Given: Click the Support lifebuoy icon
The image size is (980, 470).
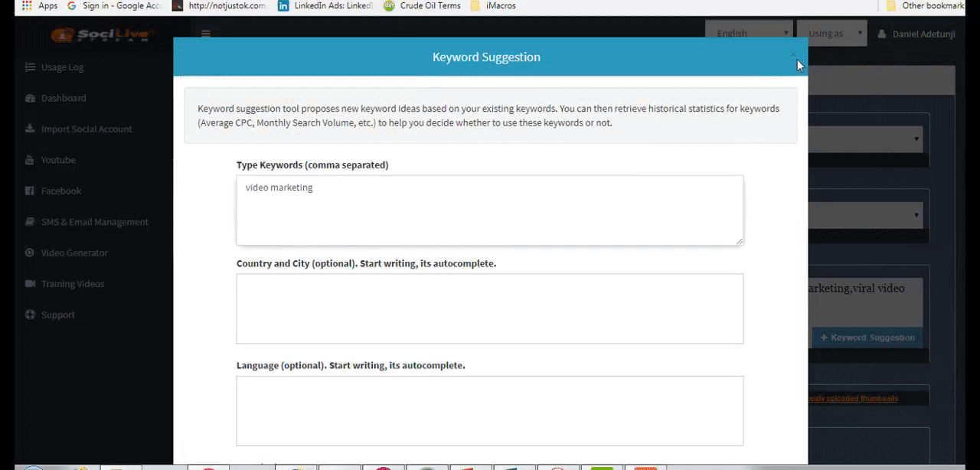Looking at the screenshot, I should coord(30,315).
